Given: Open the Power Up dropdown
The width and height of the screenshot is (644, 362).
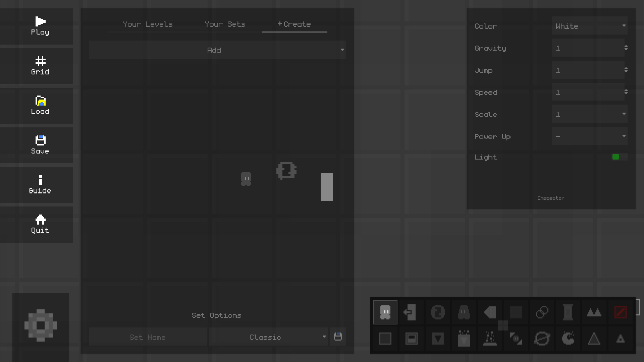Looking at the screenshot, I should [x=590, y=136].
